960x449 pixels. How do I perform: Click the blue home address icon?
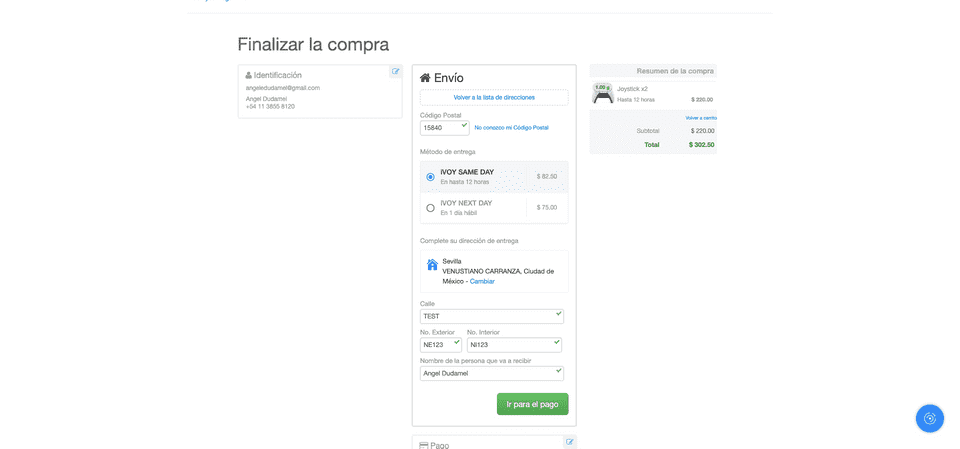click(x=432, y=265)
